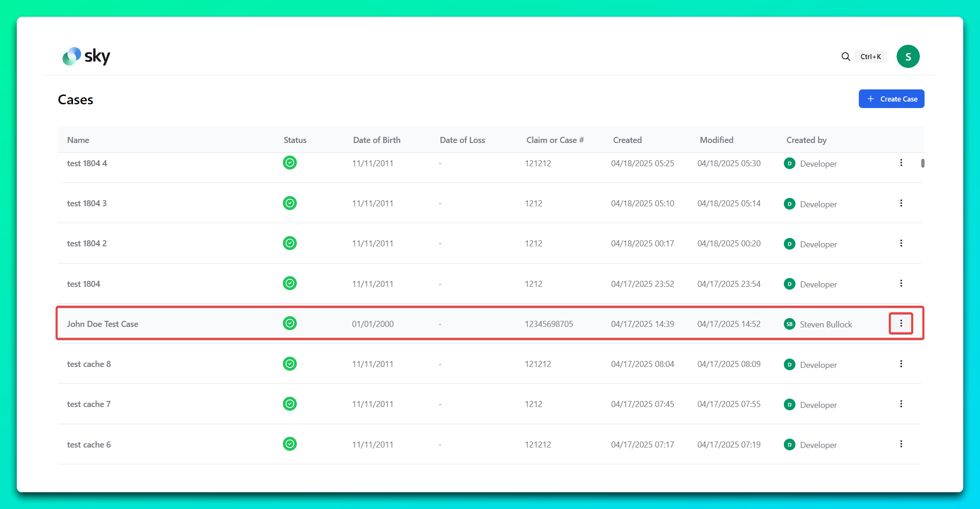980x509 pixels.
Task: Open the test 1804 2 case
Action: [x=87, y=244]
